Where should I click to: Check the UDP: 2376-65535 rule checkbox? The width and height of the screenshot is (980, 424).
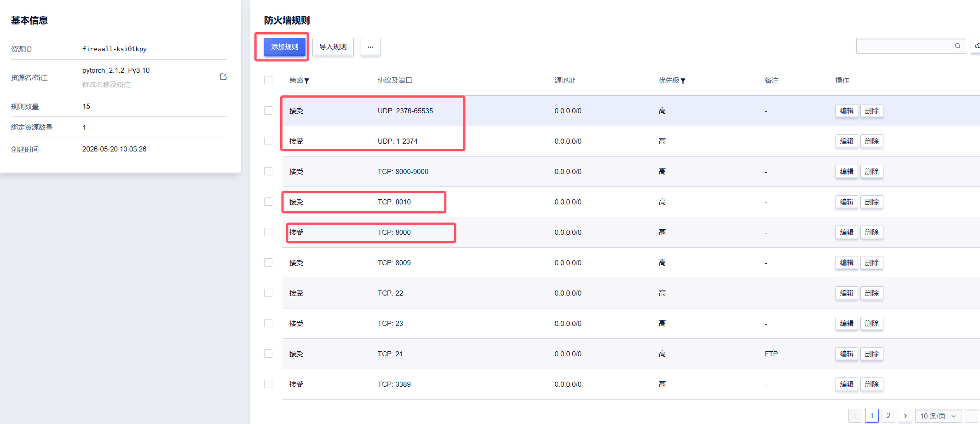coord(268,110)
